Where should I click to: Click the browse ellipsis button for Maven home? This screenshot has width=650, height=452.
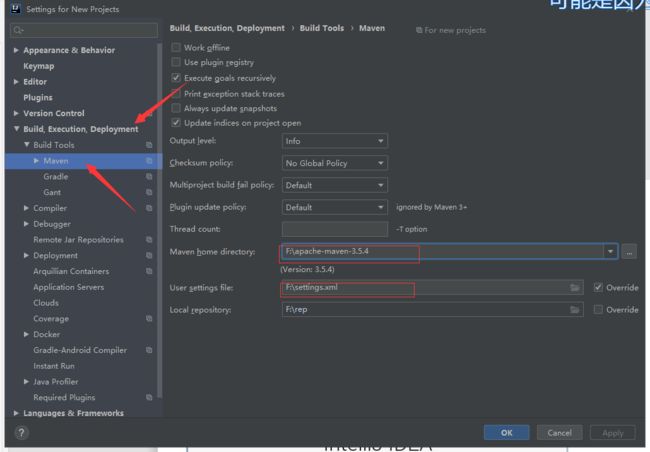pos(629,251)
